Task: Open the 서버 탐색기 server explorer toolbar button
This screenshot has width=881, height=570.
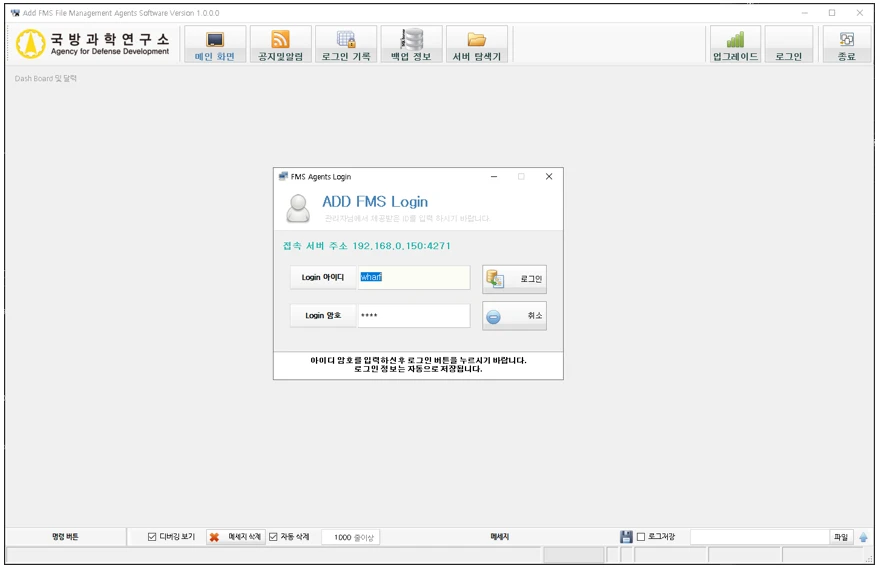Action: point(476,44)
